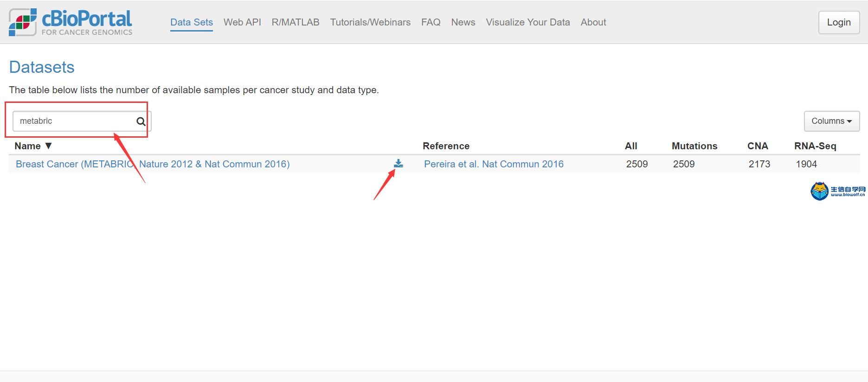This screenshot has height=382, width=868.
Task: Open the Data Sets tab
Action: [192, 22]
